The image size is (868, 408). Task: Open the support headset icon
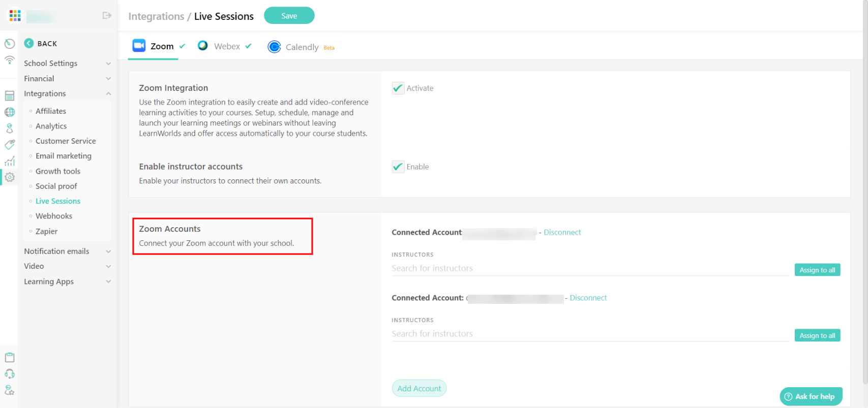[9, 373]
